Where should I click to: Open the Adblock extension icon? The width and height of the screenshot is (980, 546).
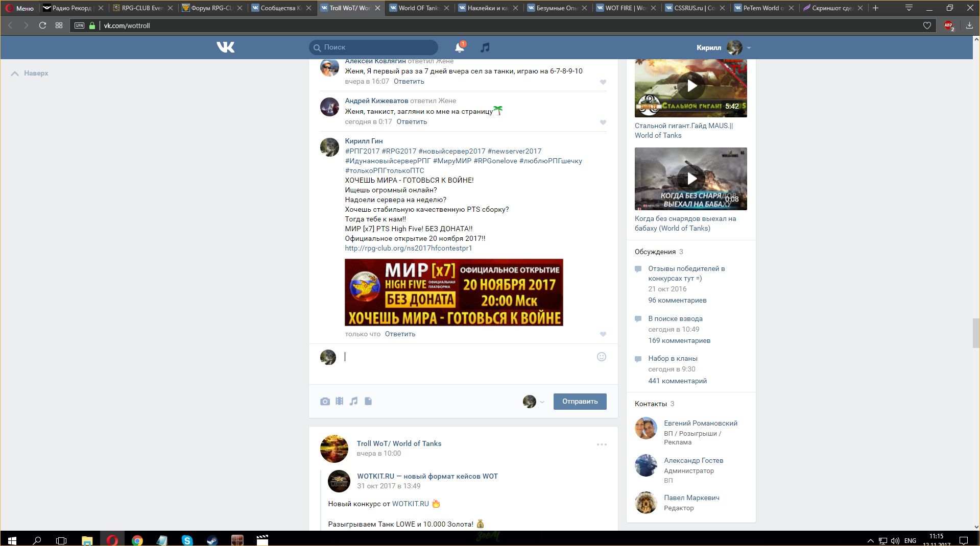[949, 26]
